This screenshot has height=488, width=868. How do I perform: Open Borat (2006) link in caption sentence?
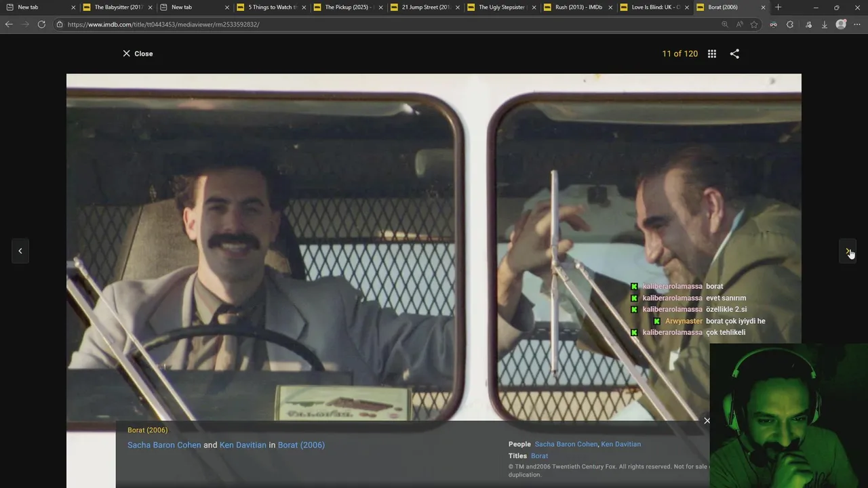301,445
